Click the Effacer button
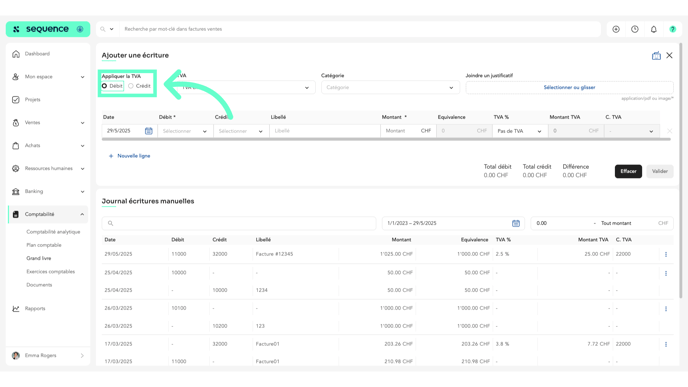 (x=628, y=172)
